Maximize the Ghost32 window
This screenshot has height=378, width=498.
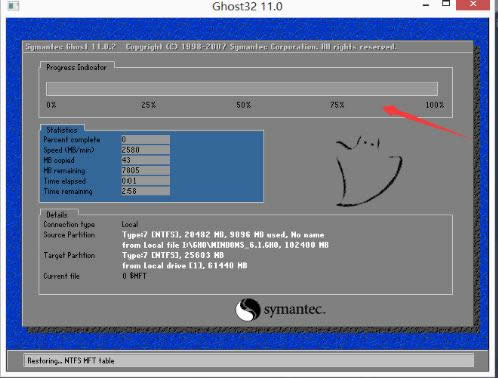[x=446, y=4]
